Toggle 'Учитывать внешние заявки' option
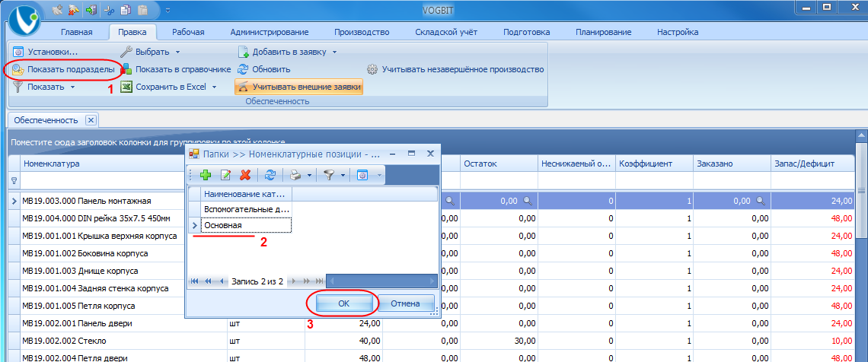Image resolution: width=868 pixels, height=362 pixels. 299,87
